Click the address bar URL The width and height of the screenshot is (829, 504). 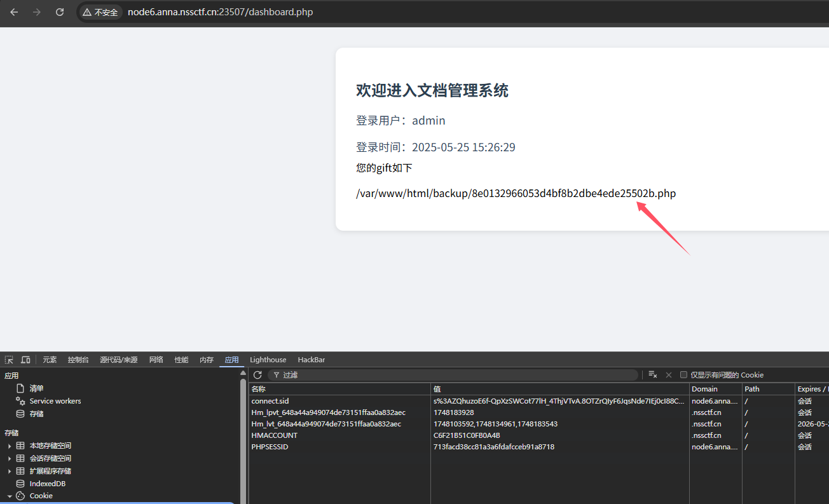click(220, 12)
